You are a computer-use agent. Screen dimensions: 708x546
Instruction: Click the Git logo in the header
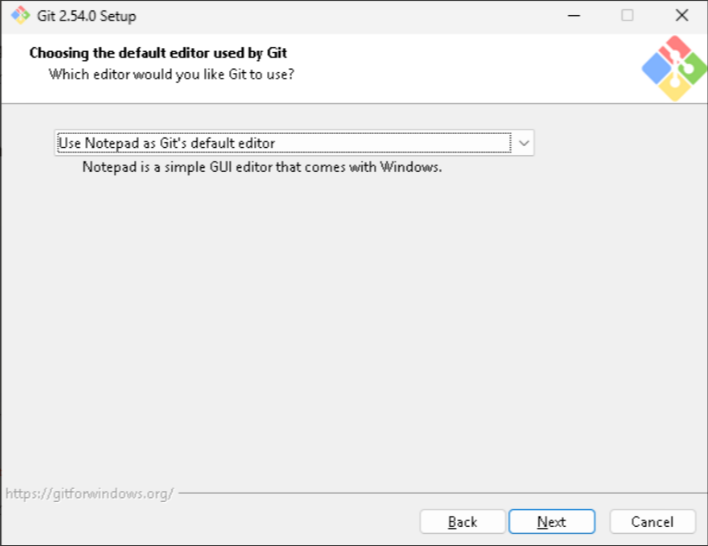pyautogui.click(x=674, y=68)
